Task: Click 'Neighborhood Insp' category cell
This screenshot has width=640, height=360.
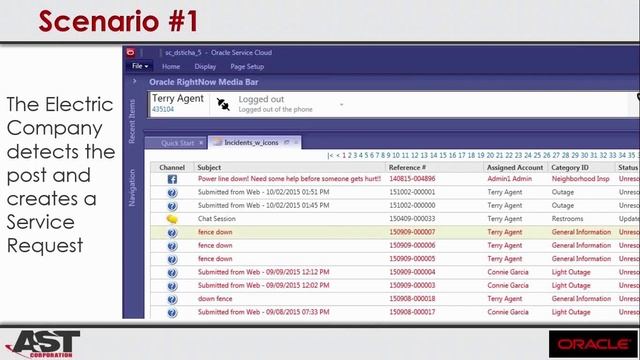Action: pyautogui.click(x=580, y=179)
